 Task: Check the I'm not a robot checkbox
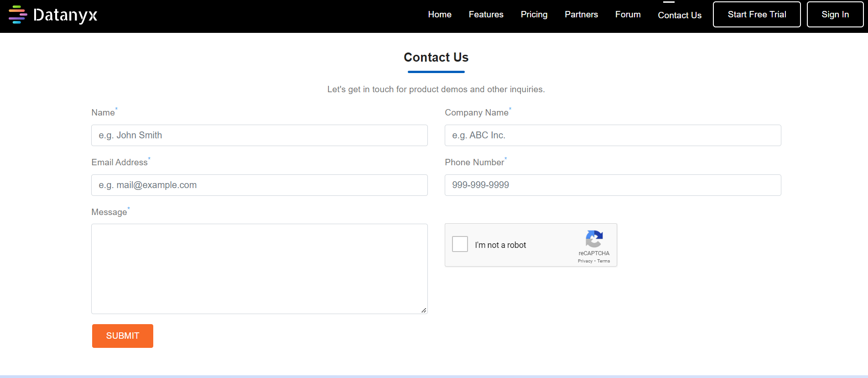460,244
